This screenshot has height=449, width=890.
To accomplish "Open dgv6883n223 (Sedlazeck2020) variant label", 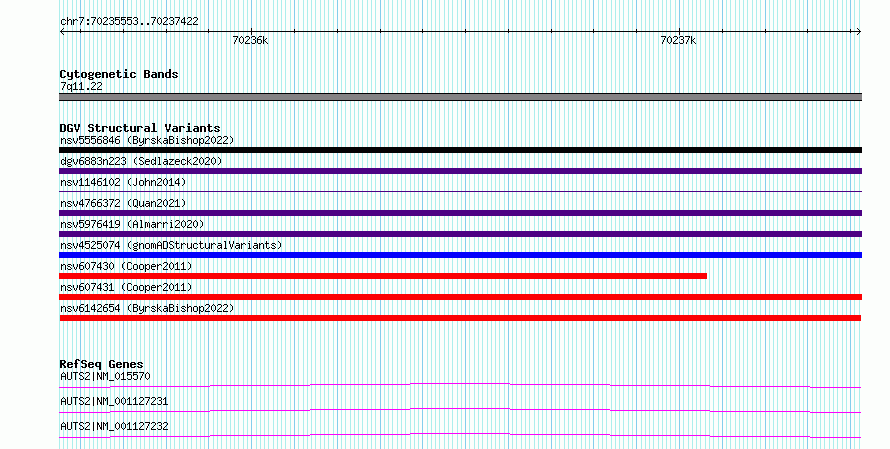I will coord(141,161).
